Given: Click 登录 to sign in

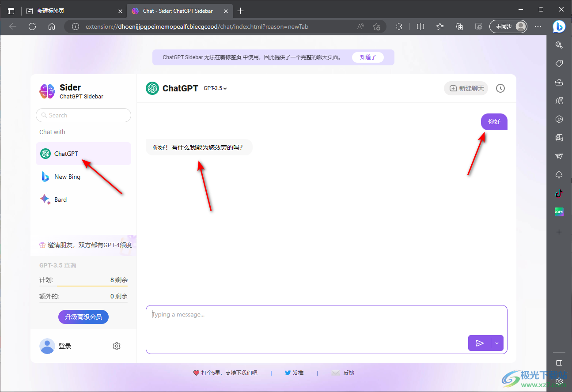Looking at the screenshot, I should pos(65,346).
